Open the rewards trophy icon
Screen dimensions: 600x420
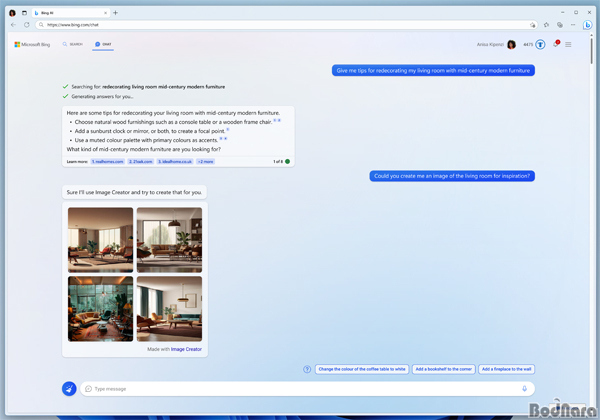540,44
